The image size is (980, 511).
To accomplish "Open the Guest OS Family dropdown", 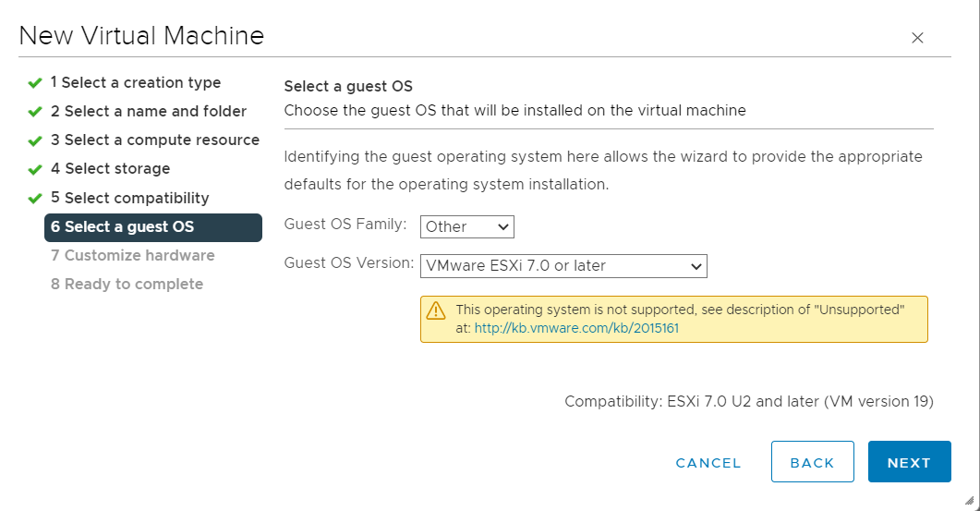I will (466, 226).
